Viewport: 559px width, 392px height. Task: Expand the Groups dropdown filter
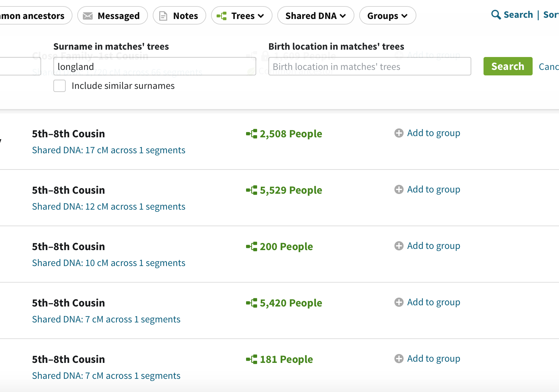click(x=387, y=15)
